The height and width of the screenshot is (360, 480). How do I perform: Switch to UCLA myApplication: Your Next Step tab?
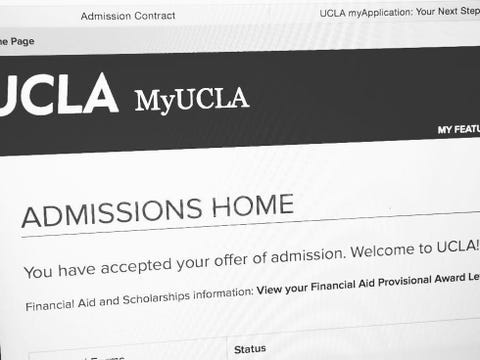[x=400, y=12]
